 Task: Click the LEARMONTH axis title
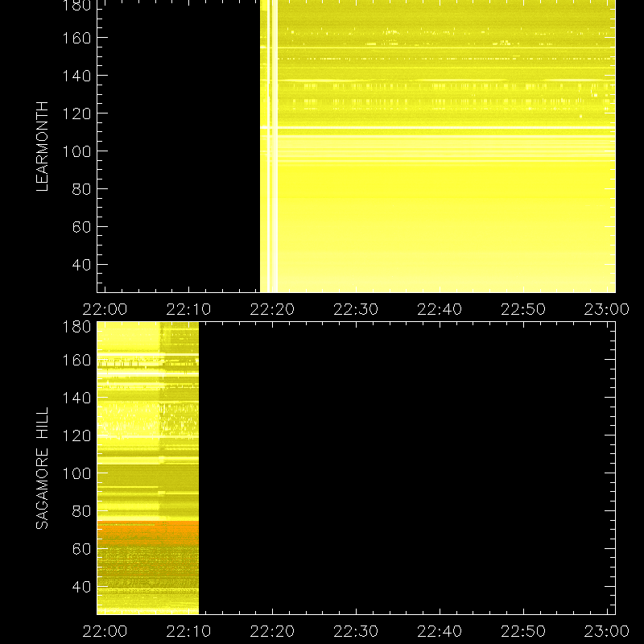point(43,147)
